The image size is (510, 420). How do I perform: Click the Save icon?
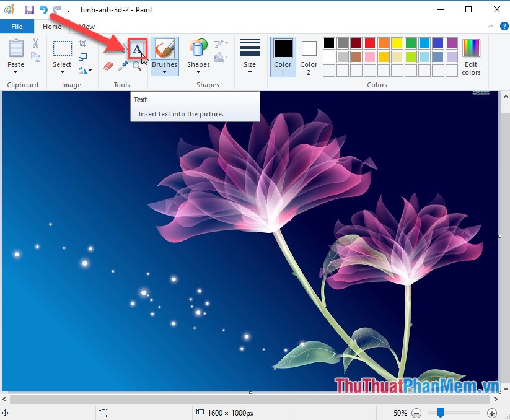coord(29,9)
